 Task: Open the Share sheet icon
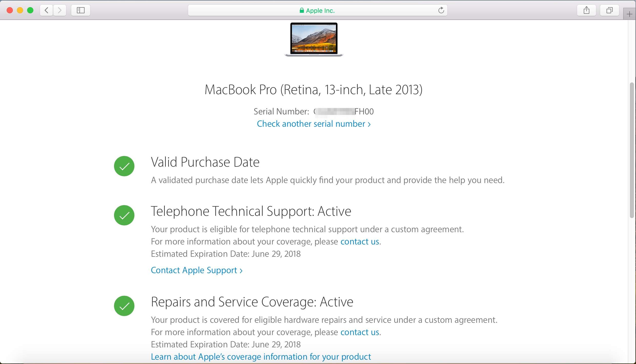coord(586,10)
